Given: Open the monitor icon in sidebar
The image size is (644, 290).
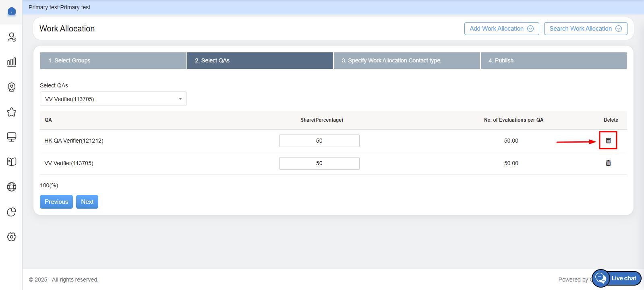Looking at the screenshot, I should point(12,137).
